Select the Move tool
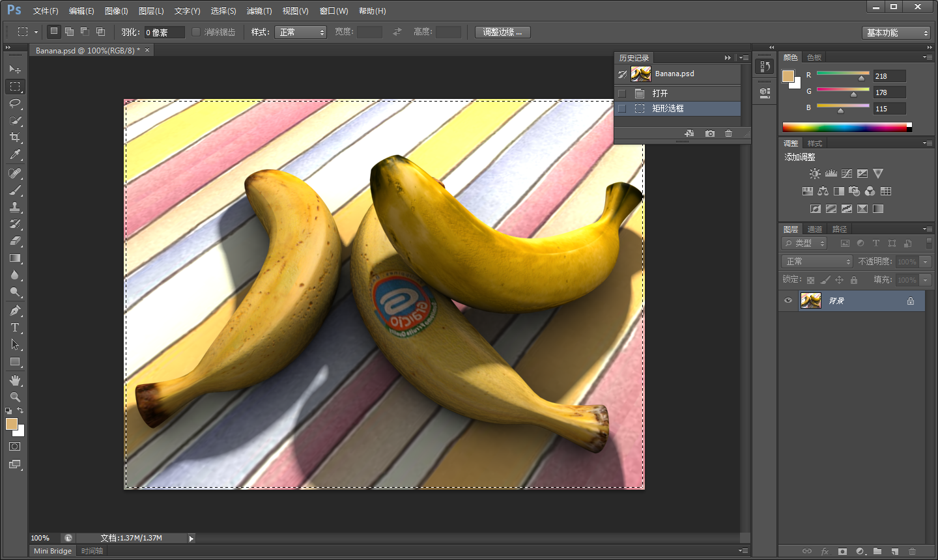Viewport: 938px width, 560px height. [15, 69]
